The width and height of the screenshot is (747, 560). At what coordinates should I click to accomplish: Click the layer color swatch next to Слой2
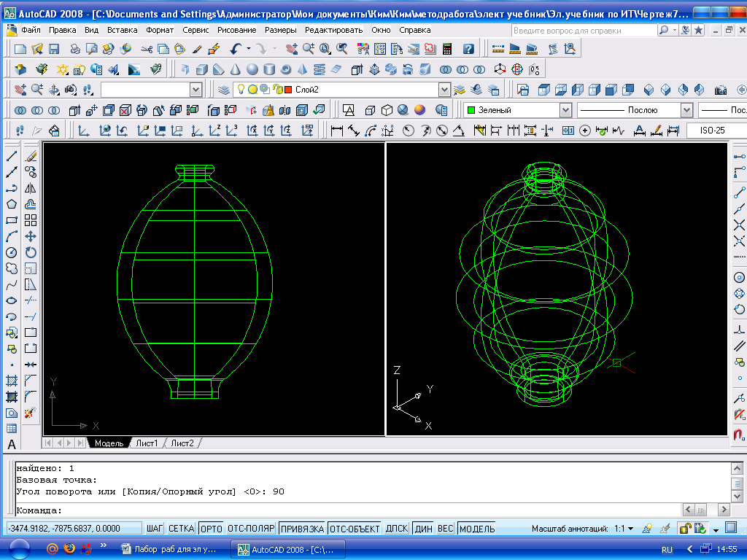(288, 90)
